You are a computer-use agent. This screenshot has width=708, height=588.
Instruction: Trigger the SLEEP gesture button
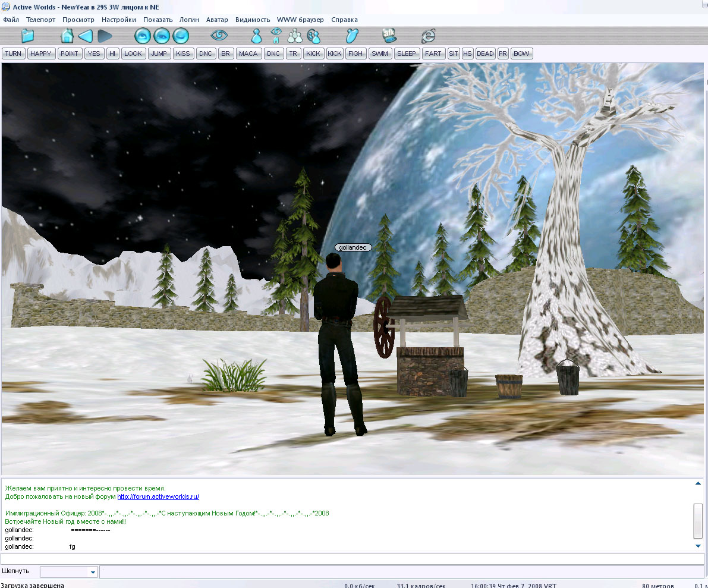click(407, 54)
